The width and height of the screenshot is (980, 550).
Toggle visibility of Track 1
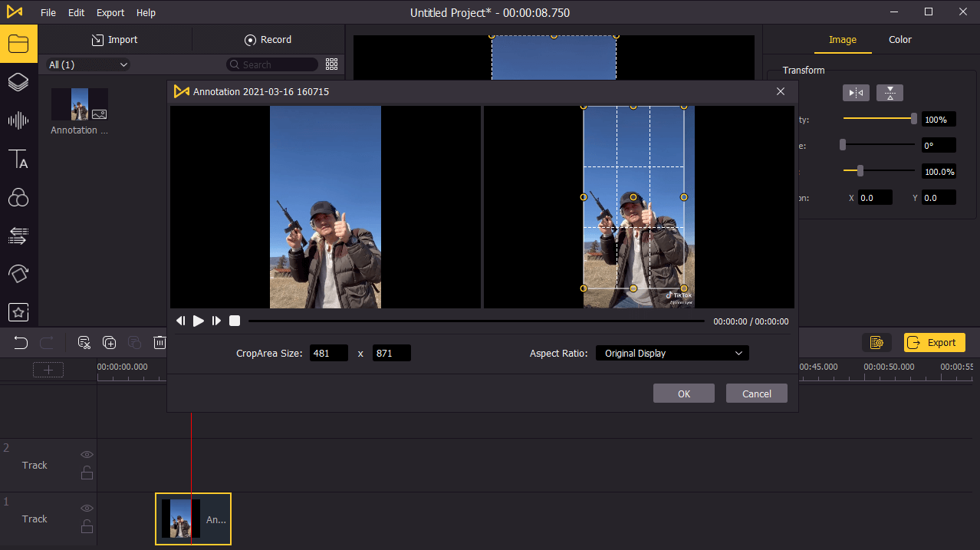tap(87, 508)
